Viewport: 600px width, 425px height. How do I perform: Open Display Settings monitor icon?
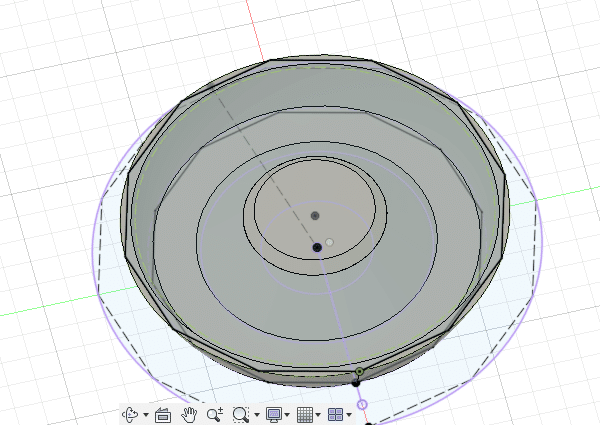pyautogui.click(x=274, y=415)
